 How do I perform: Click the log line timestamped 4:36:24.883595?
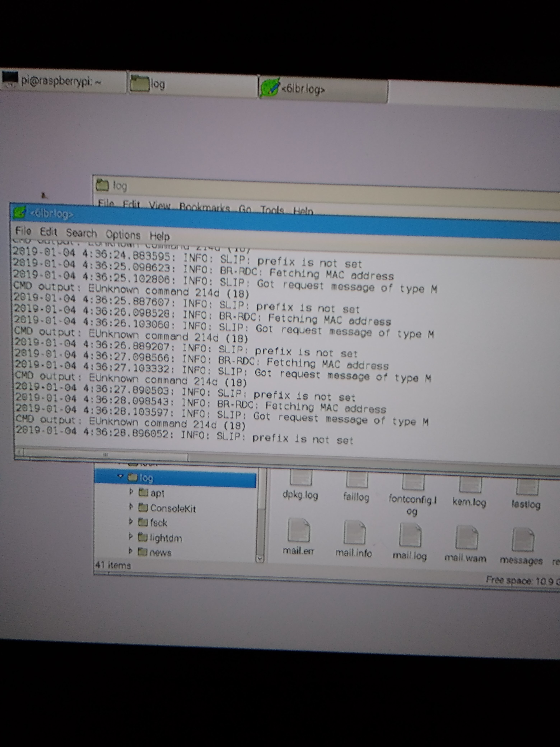(187, 258)
